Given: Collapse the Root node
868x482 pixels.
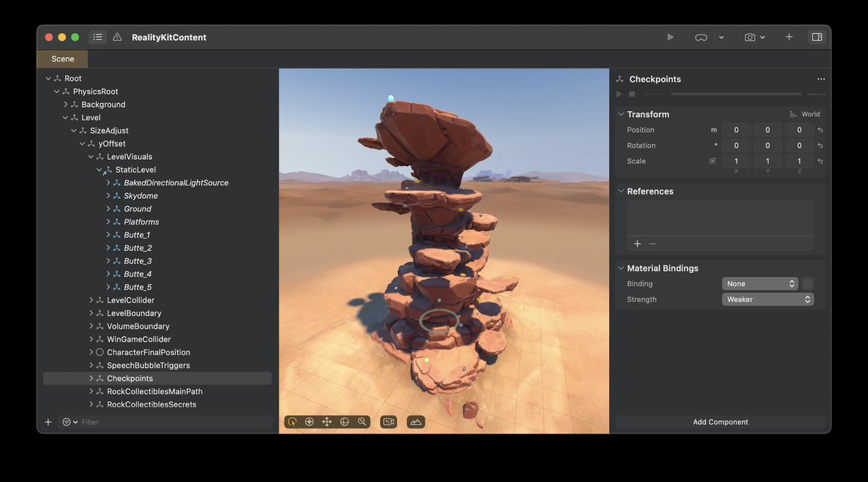Looking at the screenshot, I should point(48,79).
